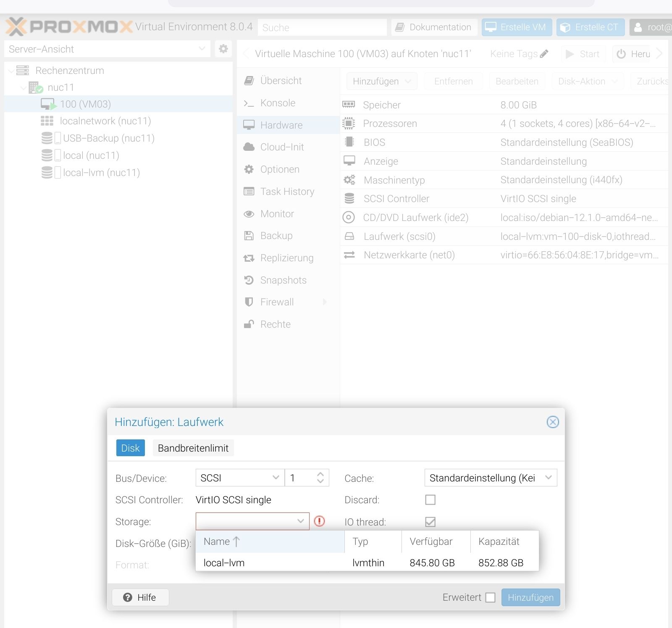Click the VM 100 (VM03) monitor icon

pos(48,104)
